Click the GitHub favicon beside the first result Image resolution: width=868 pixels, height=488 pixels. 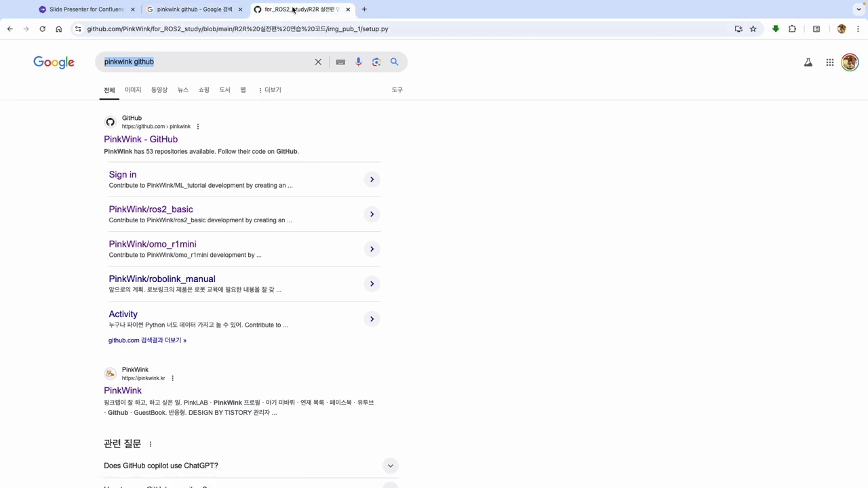coord(110,122)
